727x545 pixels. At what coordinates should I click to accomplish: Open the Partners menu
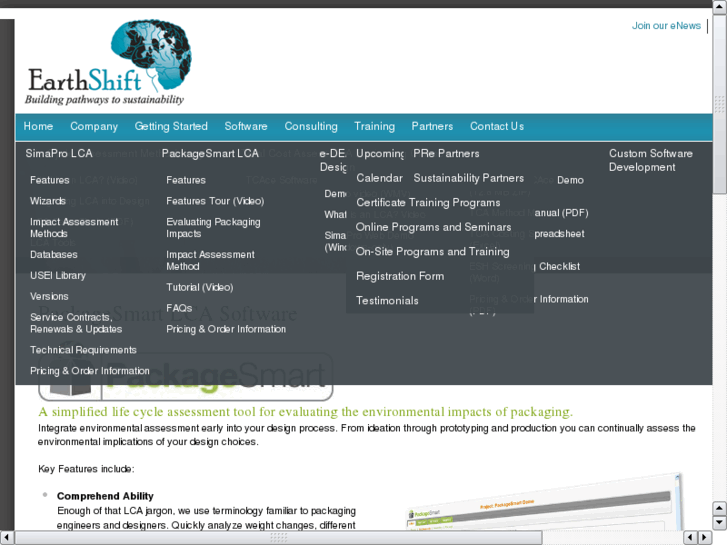tap(432, 126)
